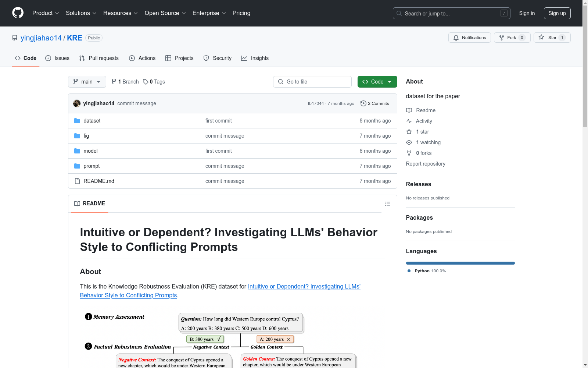The height and width of the screenshot is (368, 588).
Task: Click the slash shortcut key icon in search
Action: [504, 13]
